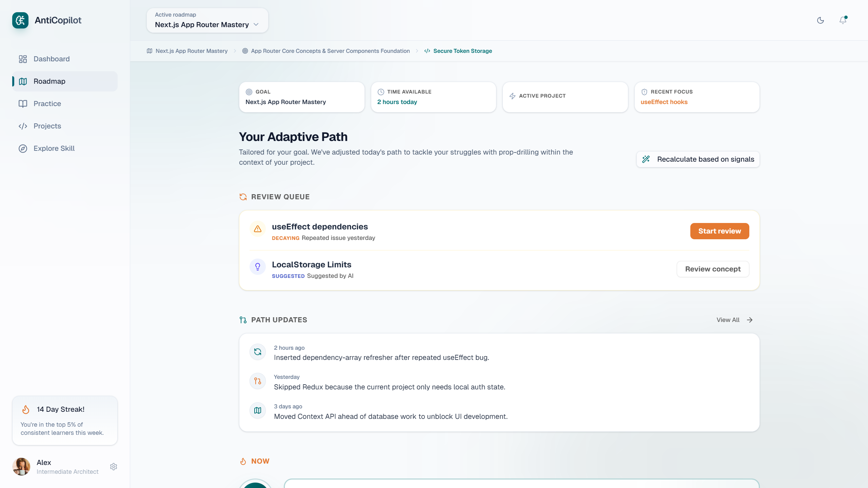Image resolution: width=868 pixels, height=488 pixels.
Task: Click the Active Project card
Action: (x=565, y=97)
